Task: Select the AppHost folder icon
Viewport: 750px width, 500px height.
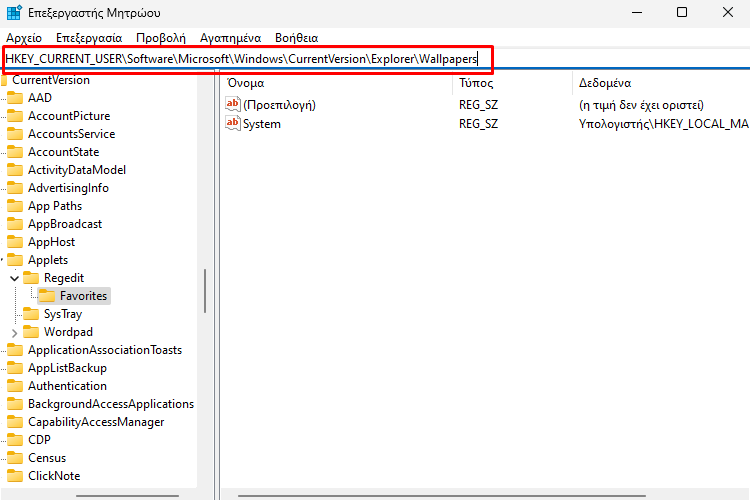Action: (15, 242)
